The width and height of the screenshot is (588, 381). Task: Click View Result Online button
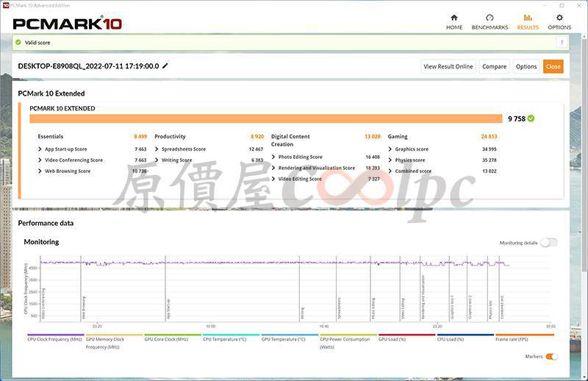point(448,66)
